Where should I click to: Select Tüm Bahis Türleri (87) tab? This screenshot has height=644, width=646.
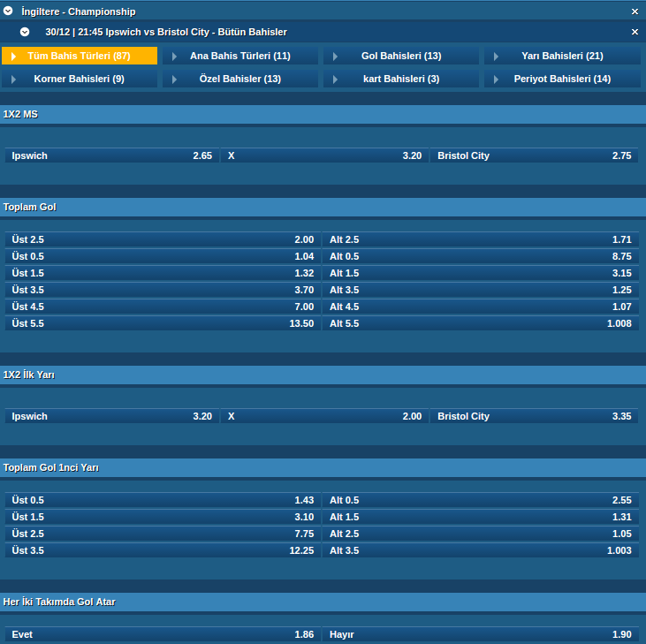tap(80, 56)
